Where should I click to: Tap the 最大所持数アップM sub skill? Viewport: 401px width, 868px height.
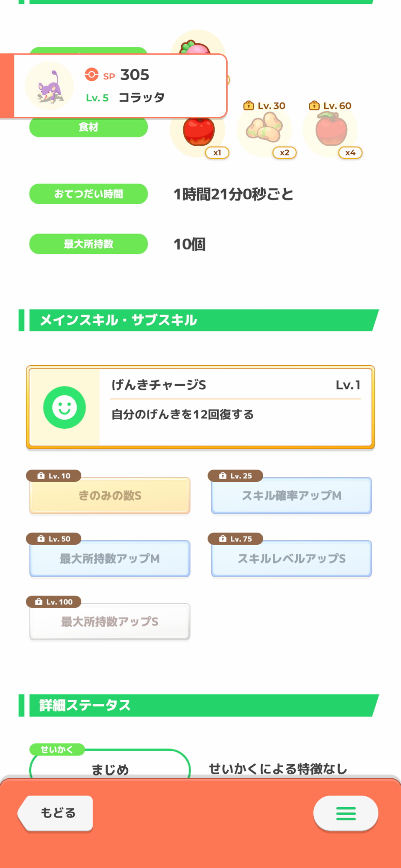point(110,559)
